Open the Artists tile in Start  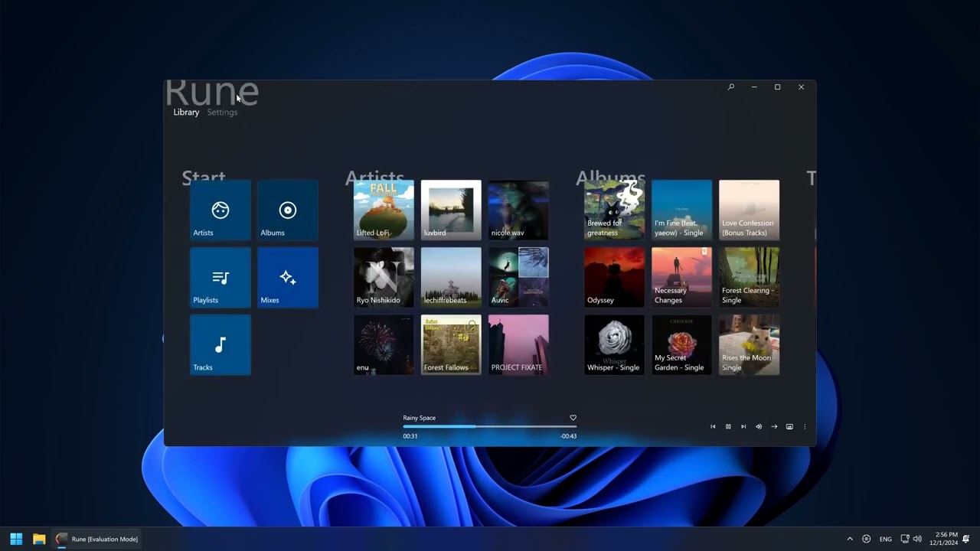pos(220,210)
